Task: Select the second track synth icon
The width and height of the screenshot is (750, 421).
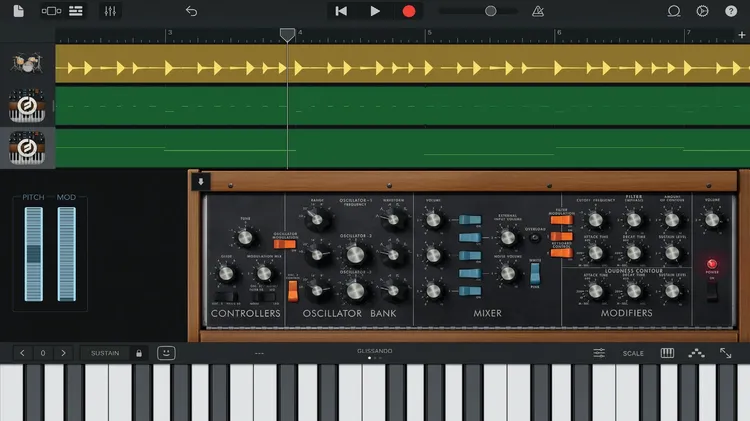Action: point(27,105)
